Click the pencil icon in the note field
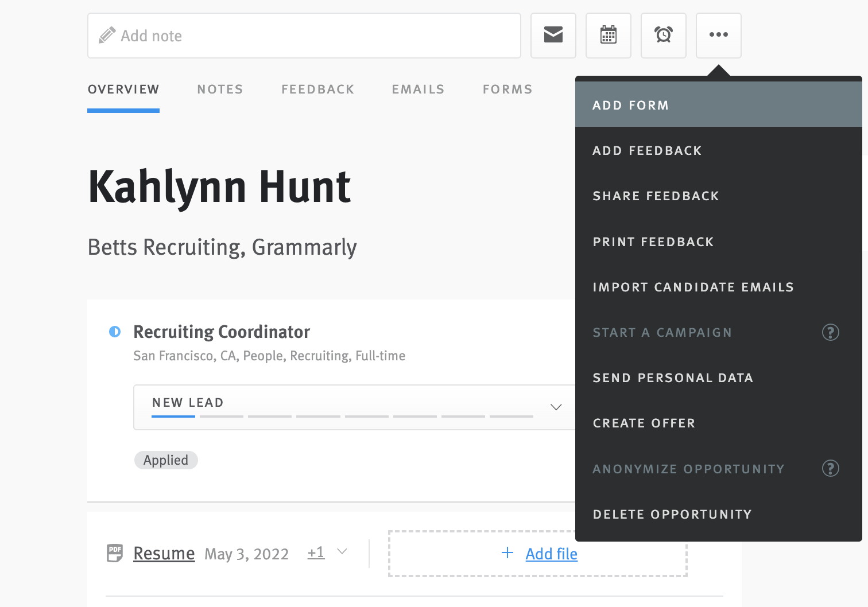Image resolution: width=868 pixels, height=607 pixels. pyautogui.click(x=106, y=35)
